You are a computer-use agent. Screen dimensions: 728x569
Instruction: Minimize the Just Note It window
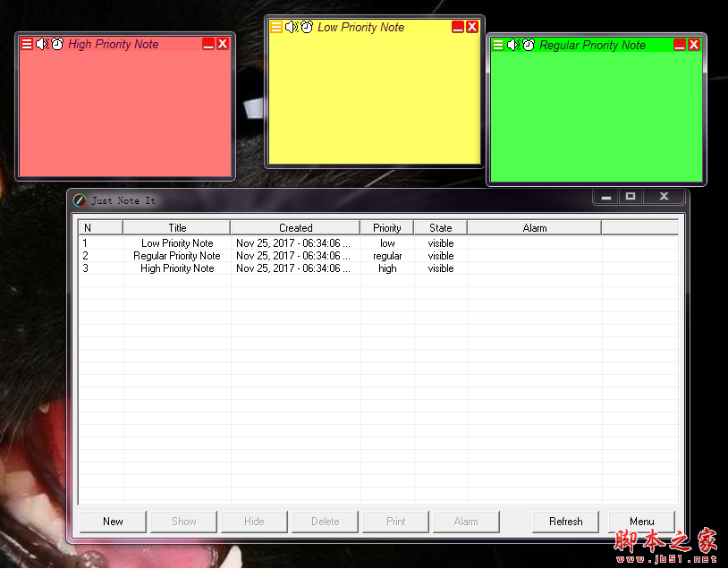point(605,197)
